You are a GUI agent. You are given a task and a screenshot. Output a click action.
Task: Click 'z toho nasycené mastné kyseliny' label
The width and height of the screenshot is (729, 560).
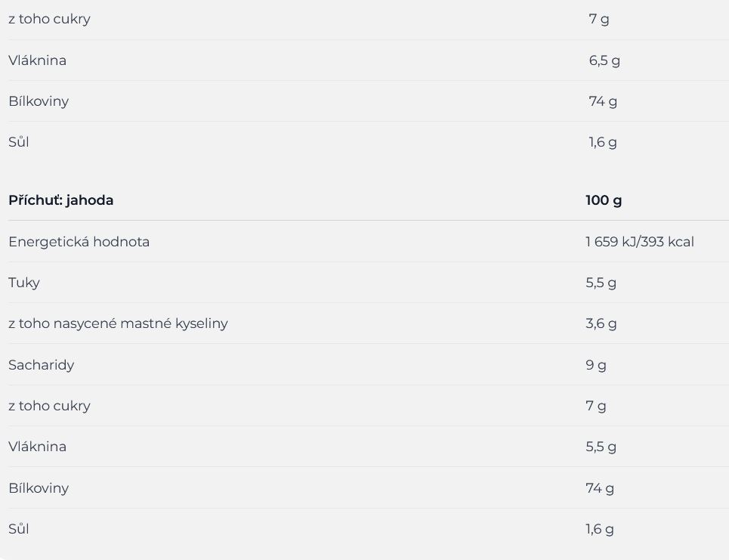pos(118,323)
